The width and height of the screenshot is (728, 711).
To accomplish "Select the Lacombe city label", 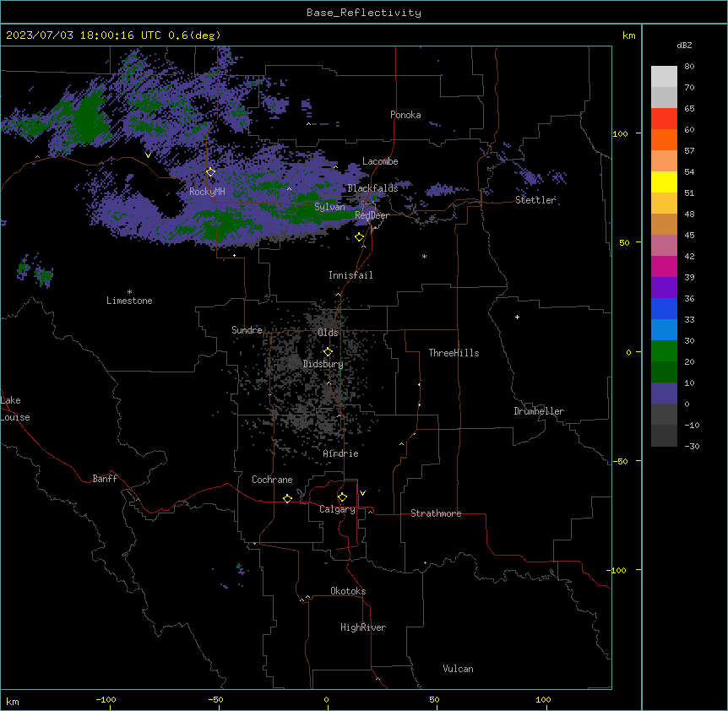I will (x=380, y=161).
